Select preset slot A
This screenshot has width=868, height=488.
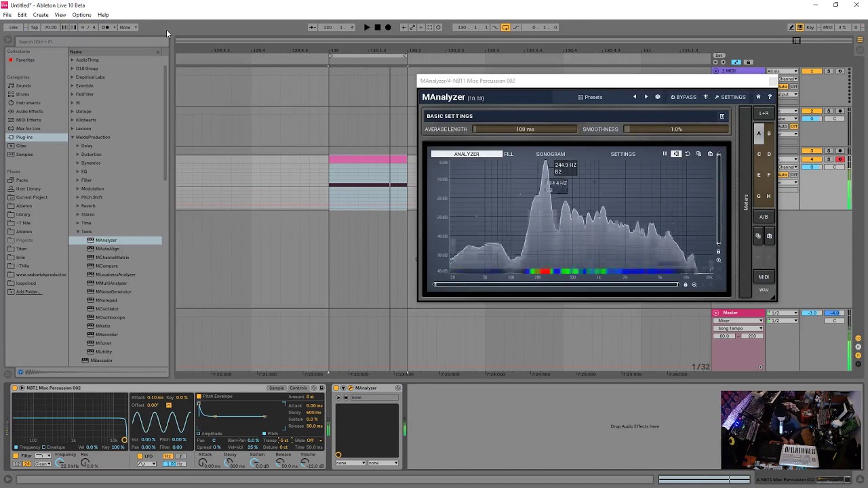coord(759,134)
